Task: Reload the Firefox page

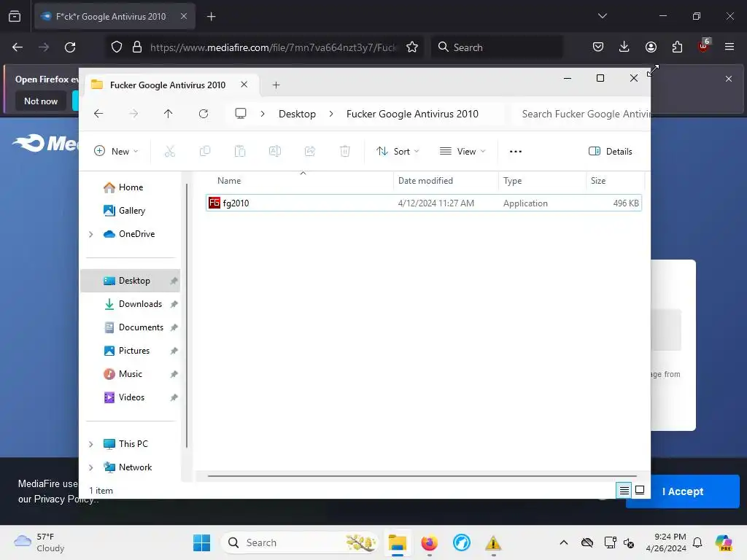Action: (x=70, y=47)
